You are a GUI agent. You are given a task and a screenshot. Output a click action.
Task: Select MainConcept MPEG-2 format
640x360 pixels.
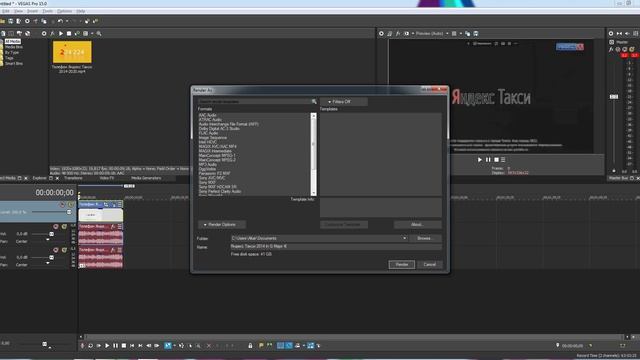[217, 160]
